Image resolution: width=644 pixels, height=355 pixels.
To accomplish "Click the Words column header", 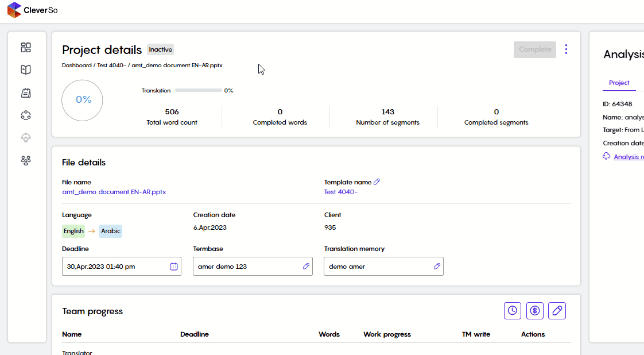I will 329,334.
